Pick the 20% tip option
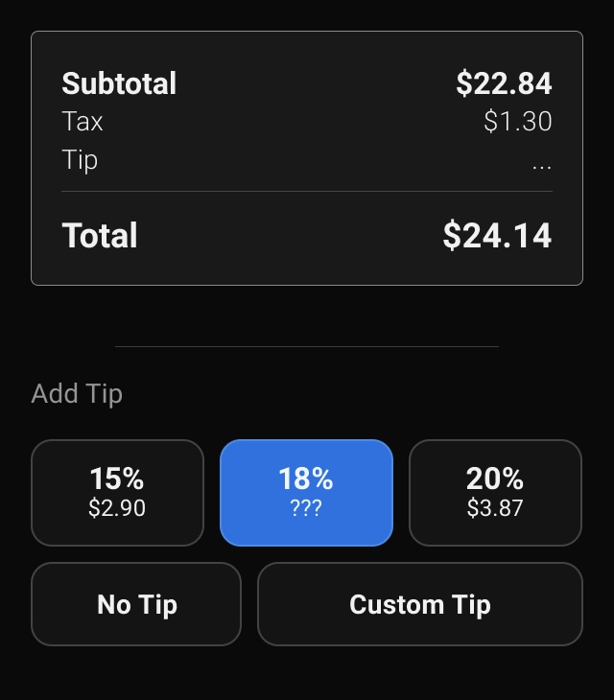 pyautogui.click(x=495, y=492)
